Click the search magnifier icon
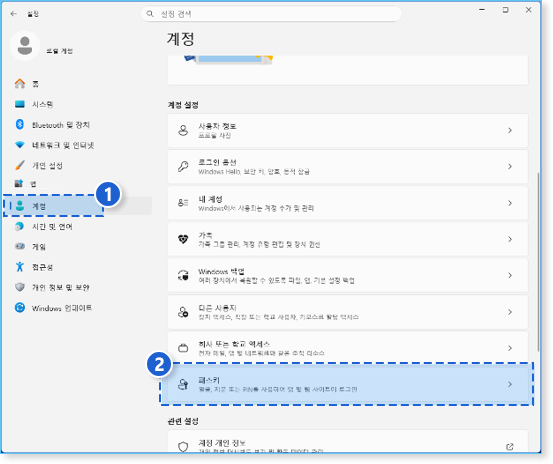The image size is (553, 464). click(150, 14)
